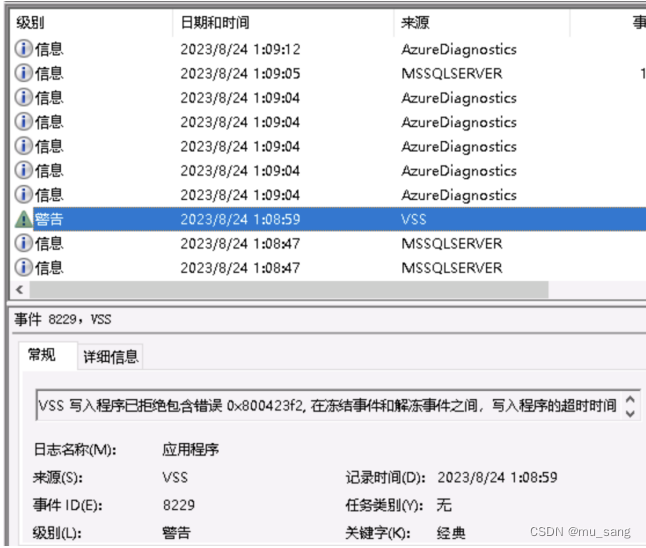Screen dimensions: 646x548
Task: Click VSS source in highlighted row
Action: pyautogui.click(x=414, y=219)
